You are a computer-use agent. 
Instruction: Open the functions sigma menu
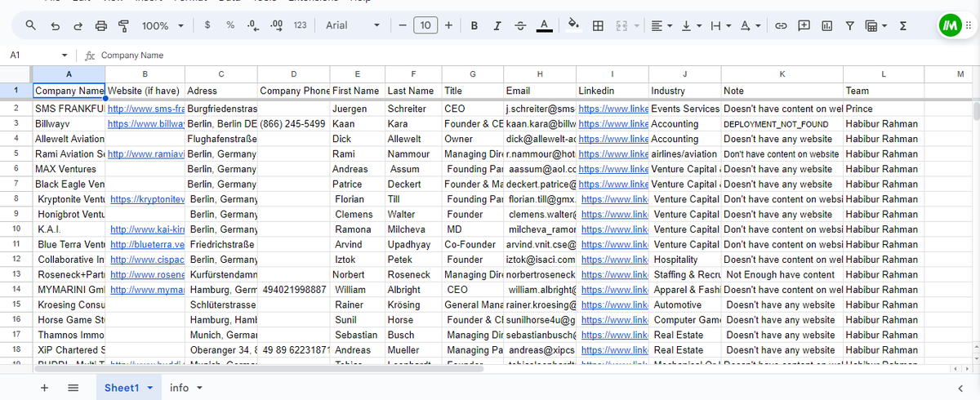point(903,25)
